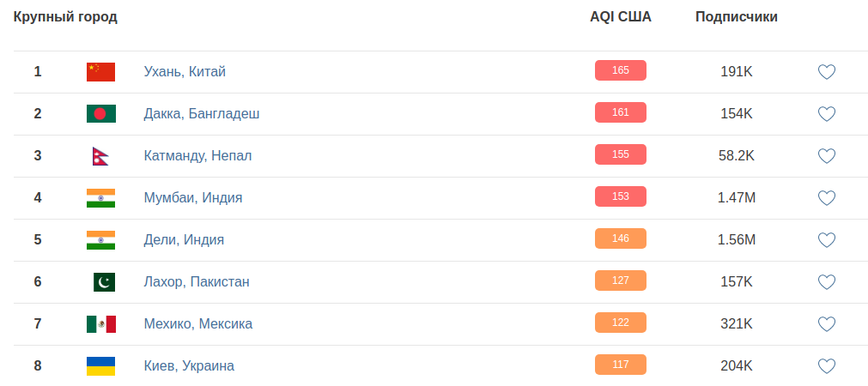Image resolution: width=868 pixels, height=386 pixels.
Task: Toggle the heart for Дакка, Бангладеш
Action: click(826, 114)
